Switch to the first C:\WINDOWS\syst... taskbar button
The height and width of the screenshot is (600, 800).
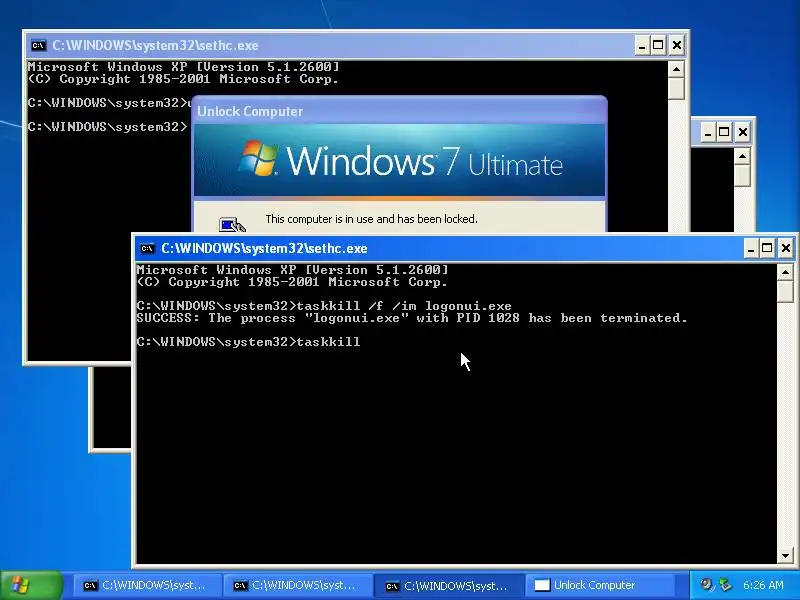tap(146, 586)
